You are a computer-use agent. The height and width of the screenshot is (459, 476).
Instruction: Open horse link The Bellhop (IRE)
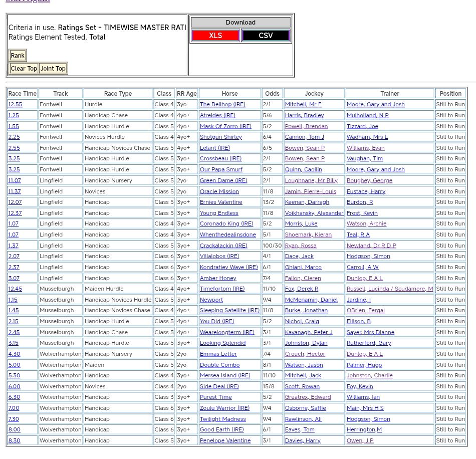[x=222, y=104]
